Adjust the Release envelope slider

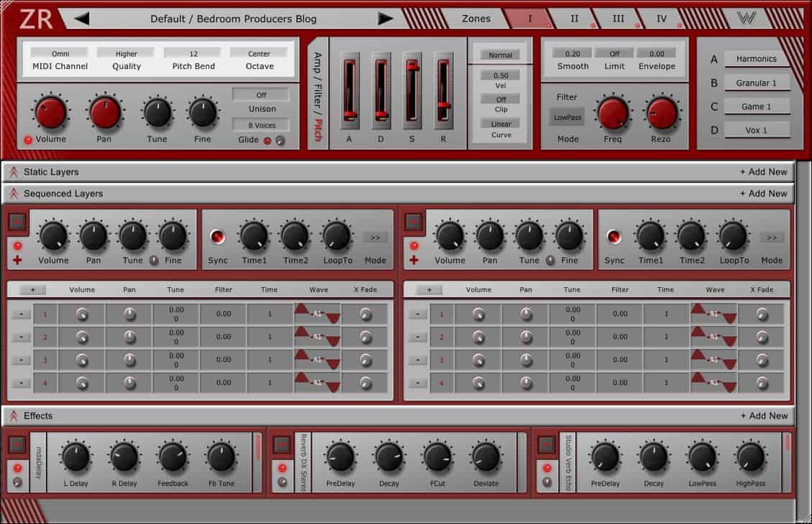click(x=443, y=90)
